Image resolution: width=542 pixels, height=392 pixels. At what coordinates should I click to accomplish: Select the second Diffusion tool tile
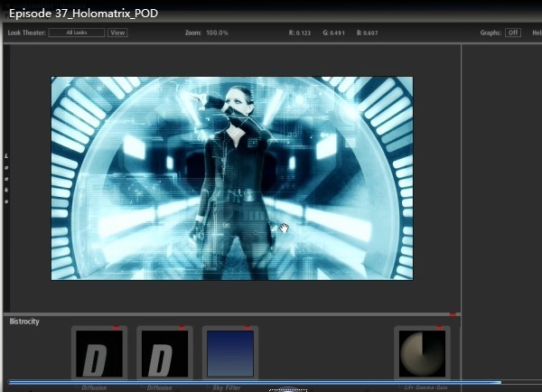pyautogui.click(x=164, y=354)
